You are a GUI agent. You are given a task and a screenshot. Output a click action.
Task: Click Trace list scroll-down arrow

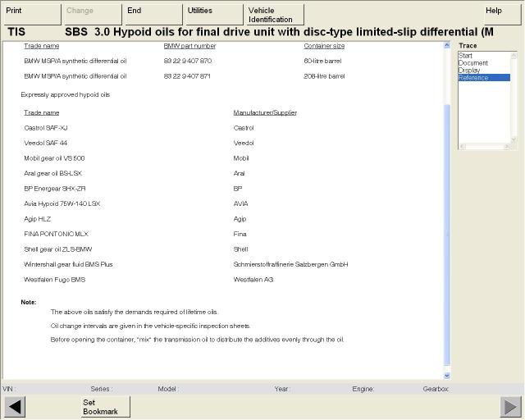[x=514, y=139]
